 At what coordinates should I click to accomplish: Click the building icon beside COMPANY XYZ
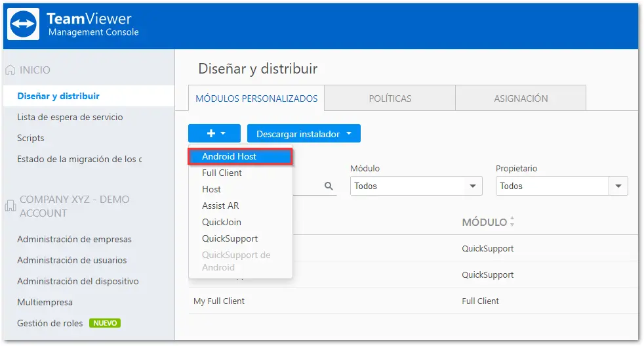tap(10, 206)
